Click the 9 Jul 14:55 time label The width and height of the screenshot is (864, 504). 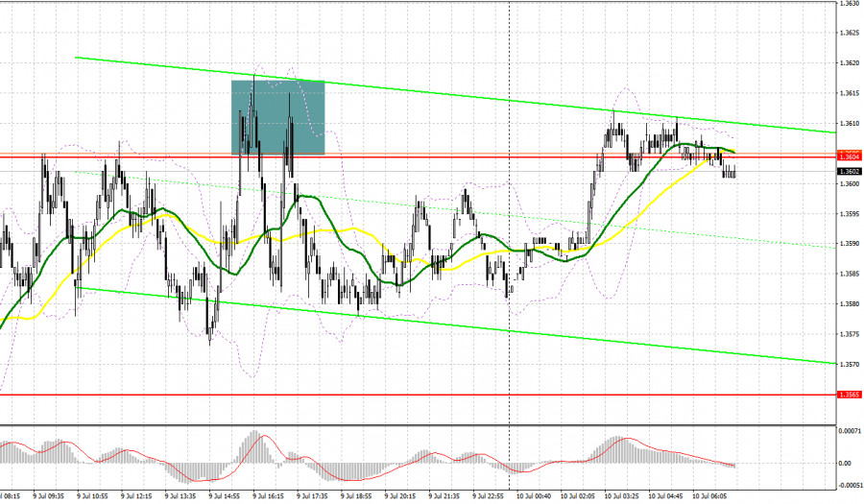coord(225,496)
